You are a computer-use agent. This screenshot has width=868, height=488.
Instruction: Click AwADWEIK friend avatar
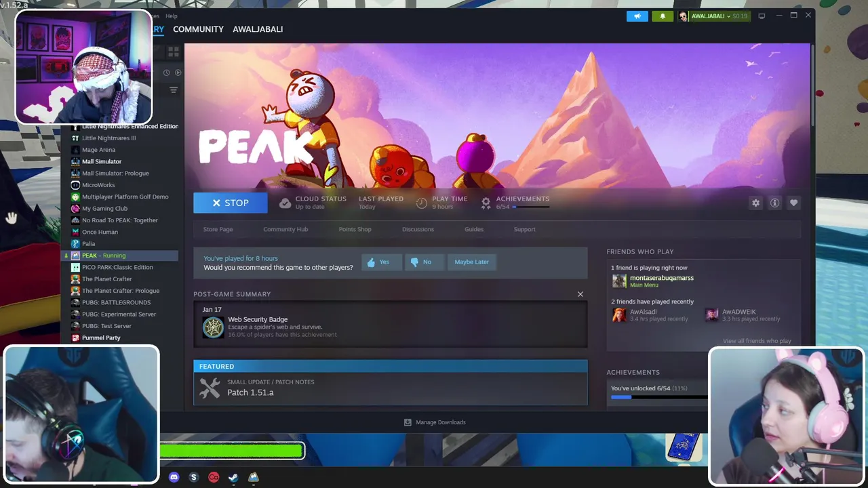(711, 315)
